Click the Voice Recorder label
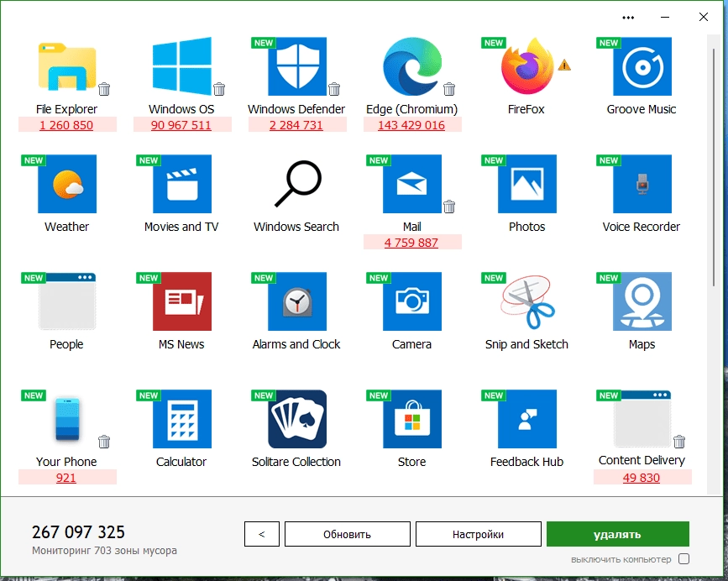 [642, 227]
